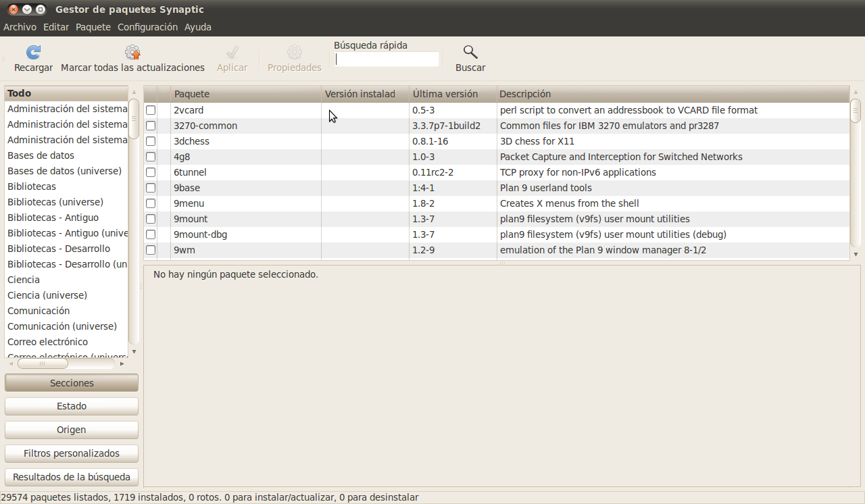Focus the Búsqueda rápida input field
Image resolution: width=865 pixels, height=504 pixels.
[387, 59]
